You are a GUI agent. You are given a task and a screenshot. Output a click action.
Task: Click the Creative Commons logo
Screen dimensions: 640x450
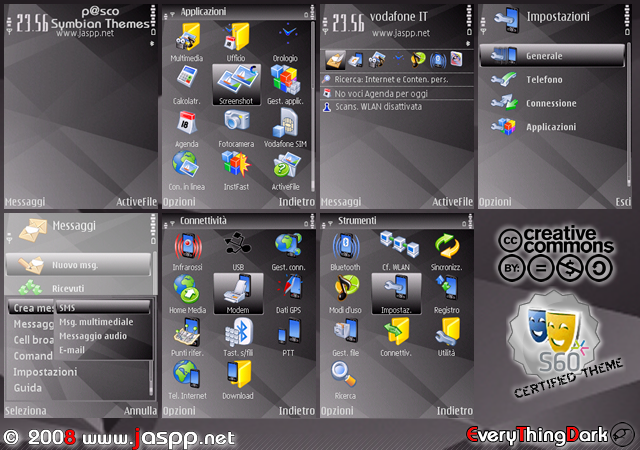pyautogui.click(x=556, y=254)
